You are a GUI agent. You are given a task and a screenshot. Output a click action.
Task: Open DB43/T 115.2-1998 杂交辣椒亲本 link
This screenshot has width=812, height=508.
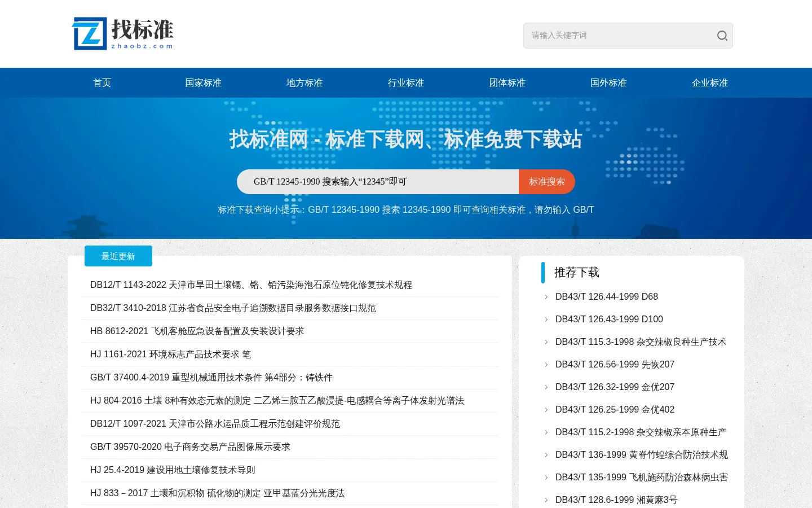point(641,432)
